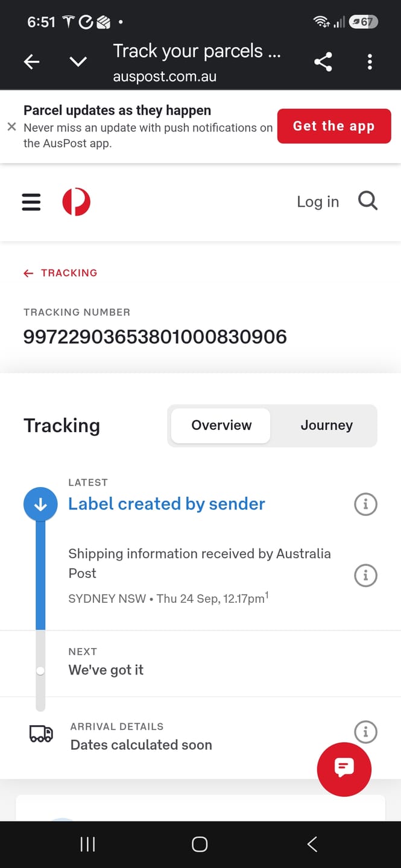The image size is (401, 868).
Task: Tap the Get the app button
Action: click(334, 126)
